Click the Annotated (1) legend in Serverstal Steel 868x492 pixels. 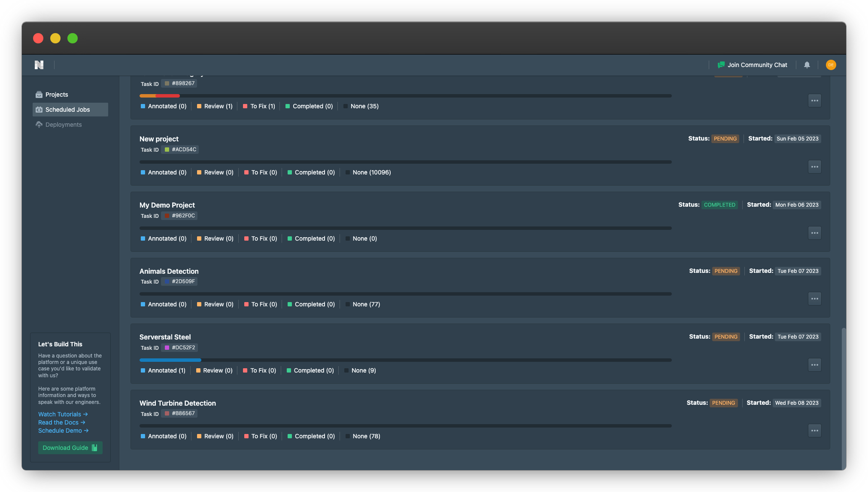[163, 370]
